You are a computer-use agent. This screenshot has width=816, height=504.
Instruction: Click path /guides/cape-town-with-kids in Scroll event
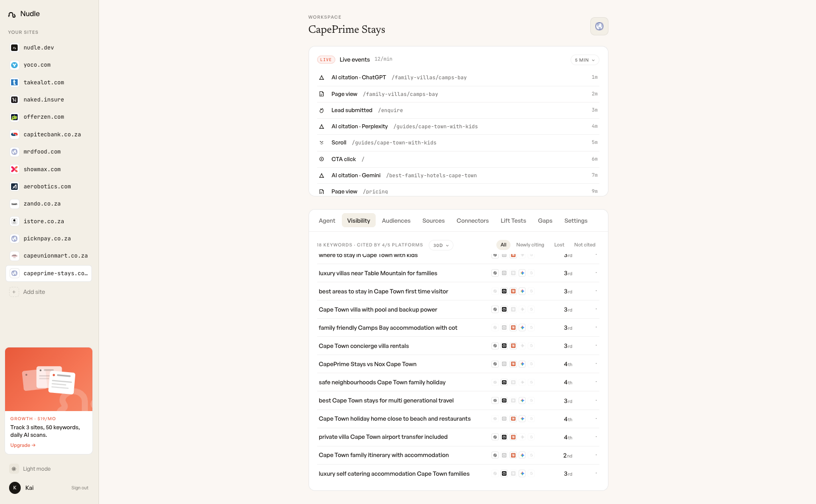click(394, 143)
